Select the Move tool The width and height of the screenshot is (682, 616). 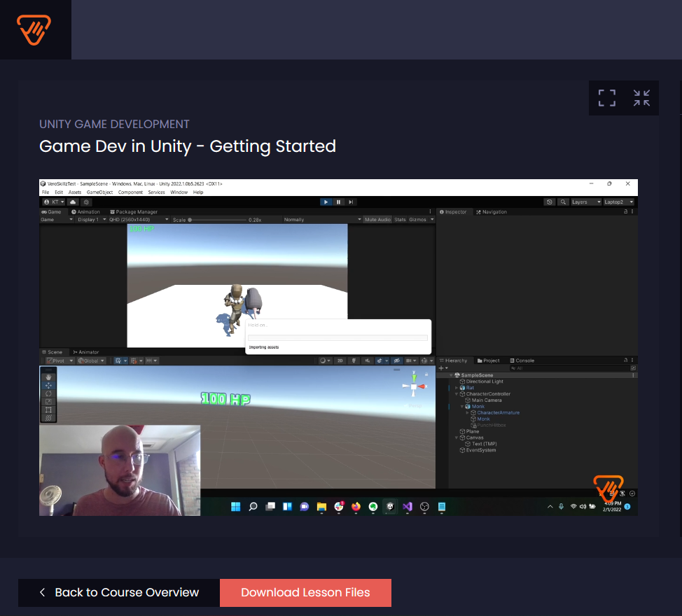(x=48, y=386)
